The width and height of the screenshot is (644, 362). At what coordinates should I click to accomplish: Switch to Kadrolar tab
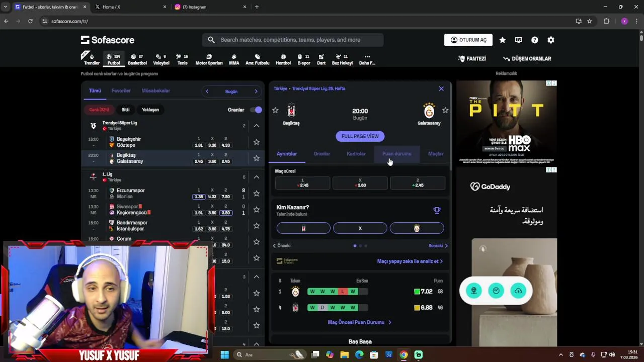[356, 154]
